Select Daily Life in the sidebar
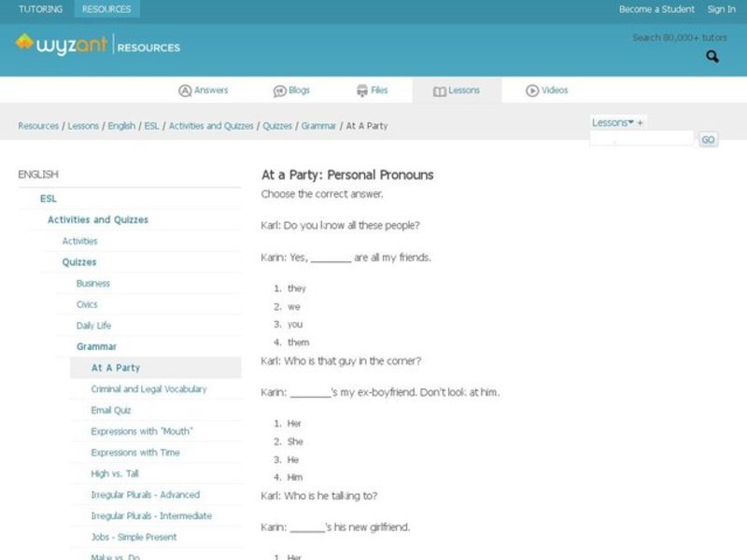The height and width of the screenshot is (560, 747). coord(93,325)
